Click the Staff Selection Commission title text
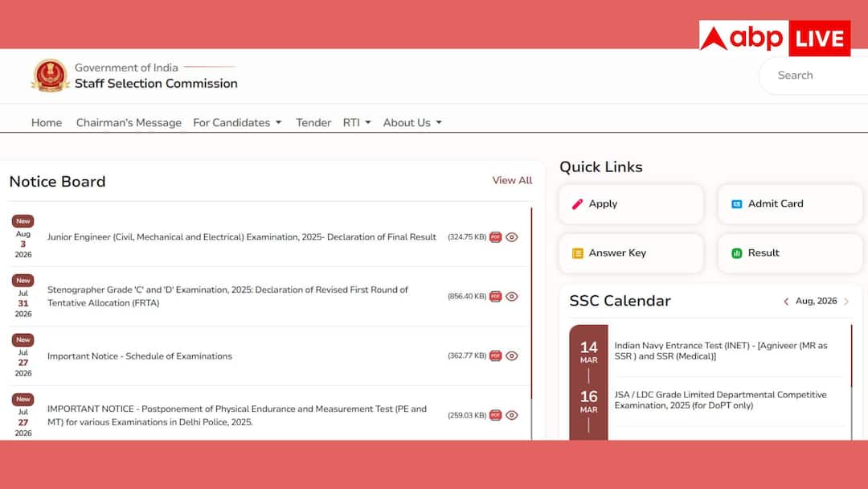The width and height of the screenshot is (868, 489). click(156, 84)
